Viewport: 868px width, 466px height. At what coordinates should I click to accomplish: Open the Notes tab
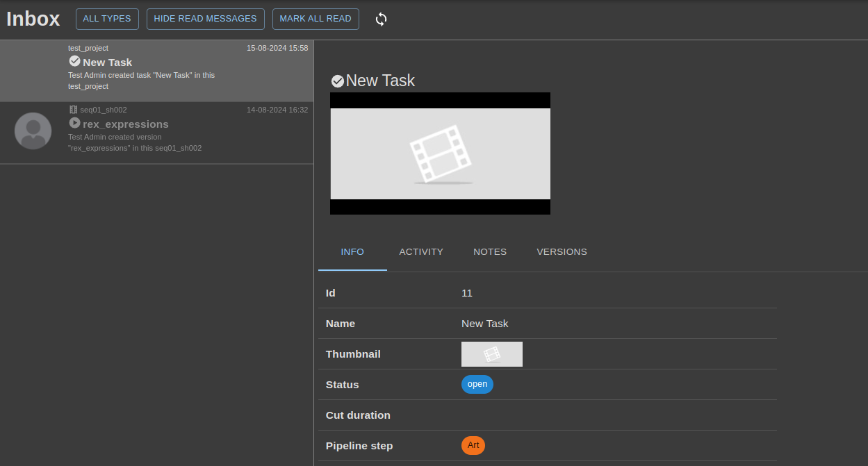[x=490, y=252]
